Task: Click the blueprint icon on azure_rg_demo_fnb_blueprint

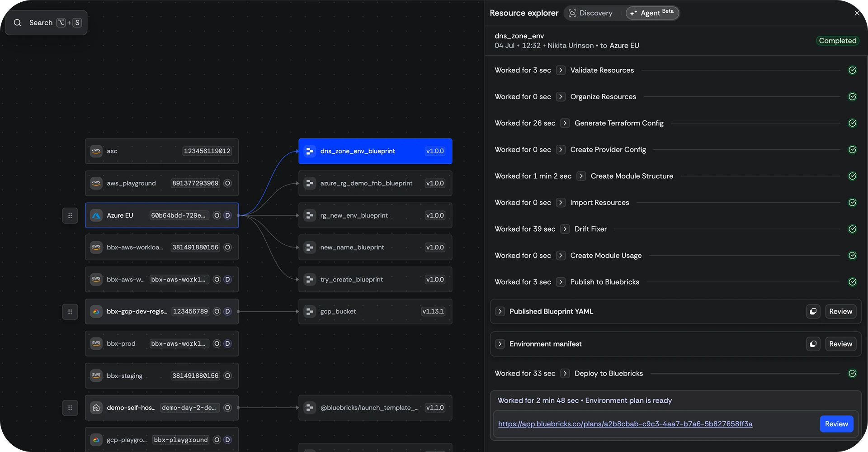Action: (310, 183)
